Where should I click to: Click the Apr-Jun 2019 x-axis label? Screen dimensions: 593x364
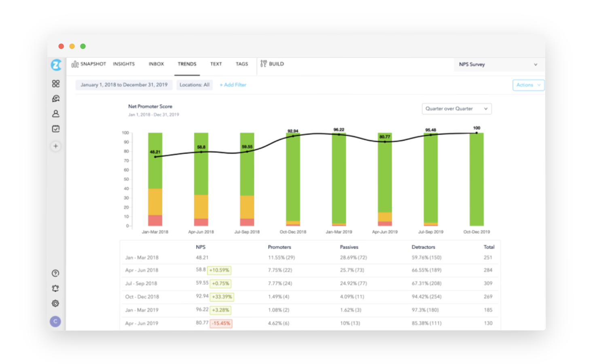(x=385, y=232)
